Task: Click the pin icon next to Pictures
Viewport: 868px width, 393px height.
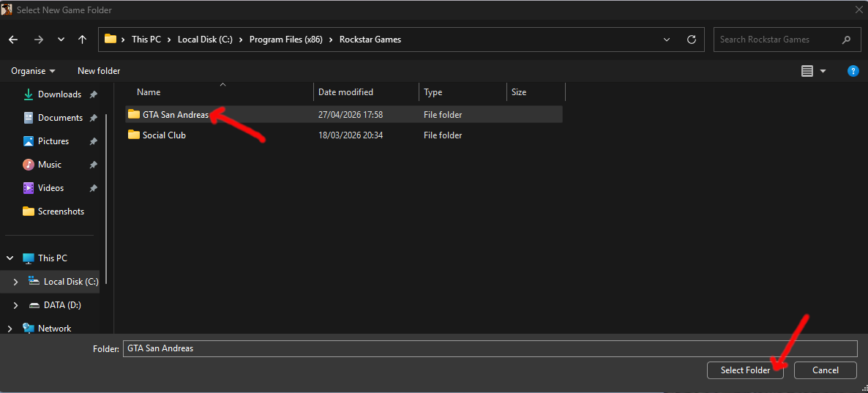Action: coord(94,141)
